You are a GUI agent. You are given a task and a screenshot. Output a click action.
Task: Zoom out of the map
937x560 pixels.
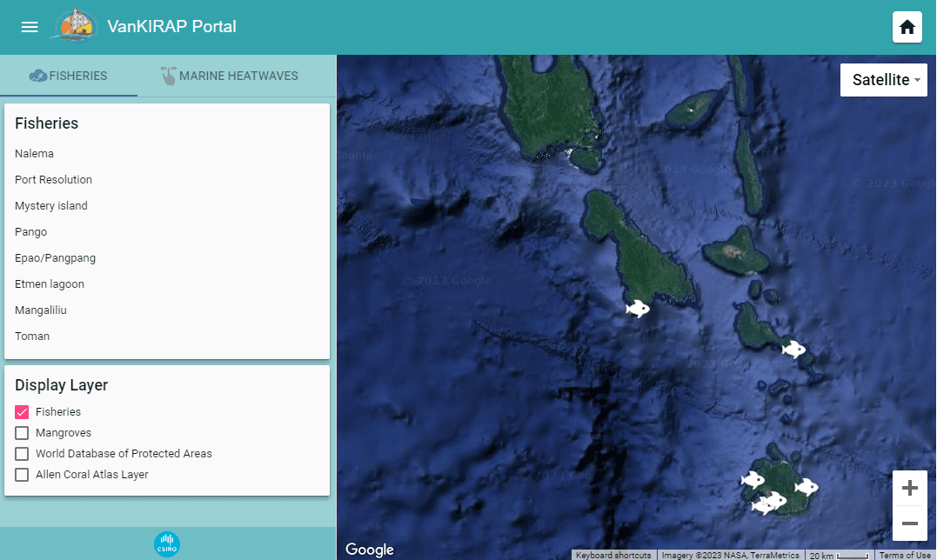(x=909, y=523)
